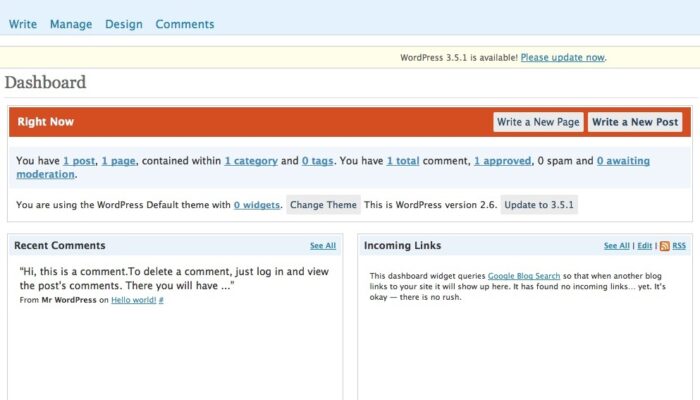
Task: Edit the Incoming Links widget
Action: pyautogui.click(x=644, y=246)
